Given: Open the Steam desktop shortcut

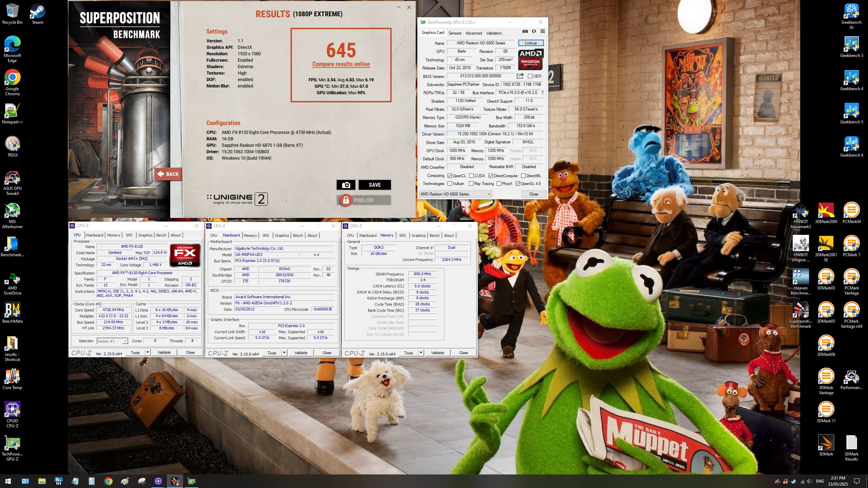Looking at the screenshot, I should [x=38, y=14].
